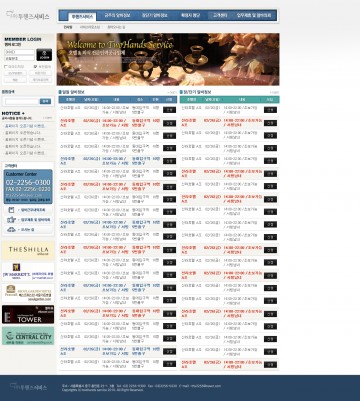
Task: Open the Tower hotel banner
Action: point(28,314)
